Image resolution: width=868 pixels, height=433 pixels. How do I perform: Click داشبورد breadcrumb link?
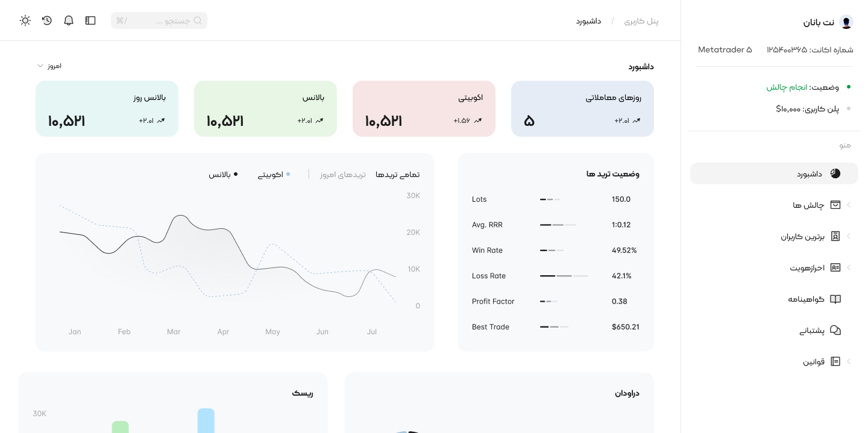(x=588, y=21)
